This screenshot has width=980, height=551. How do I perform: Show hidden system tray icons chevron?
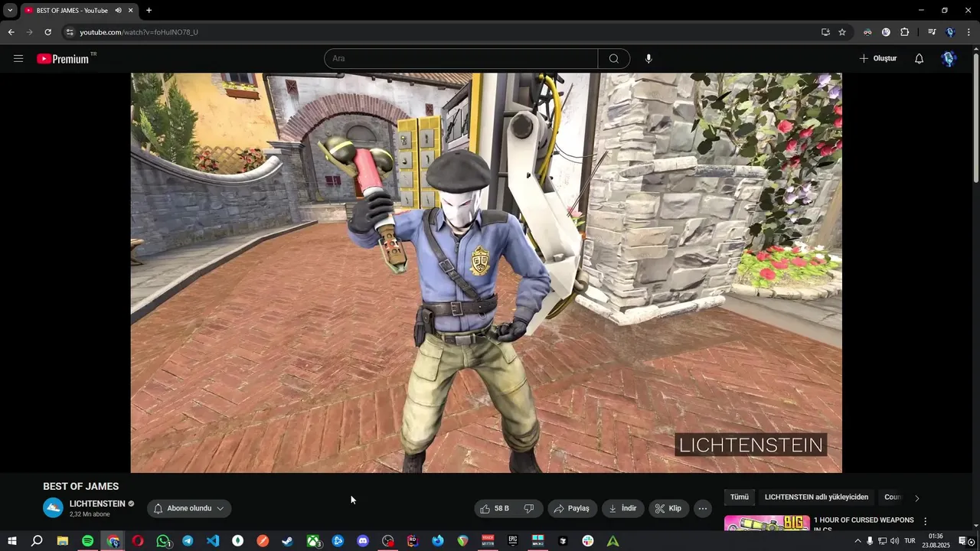pyautogui.click(x=857, y=541)
